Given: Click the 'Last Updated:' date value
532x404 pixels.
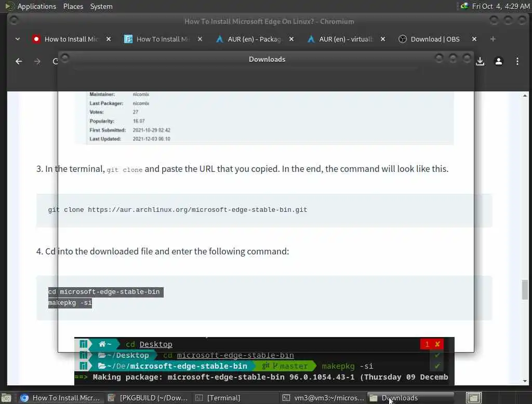Looking at the screenshot, I should pos(151,139).
